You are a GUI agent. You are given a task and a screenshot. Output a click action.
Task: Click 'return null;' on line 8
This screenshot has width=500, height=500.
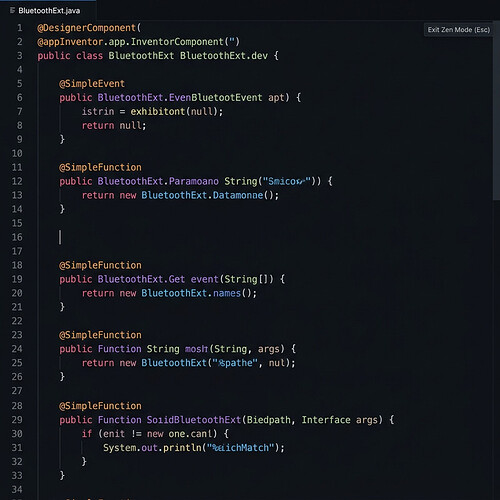point(114,126)
